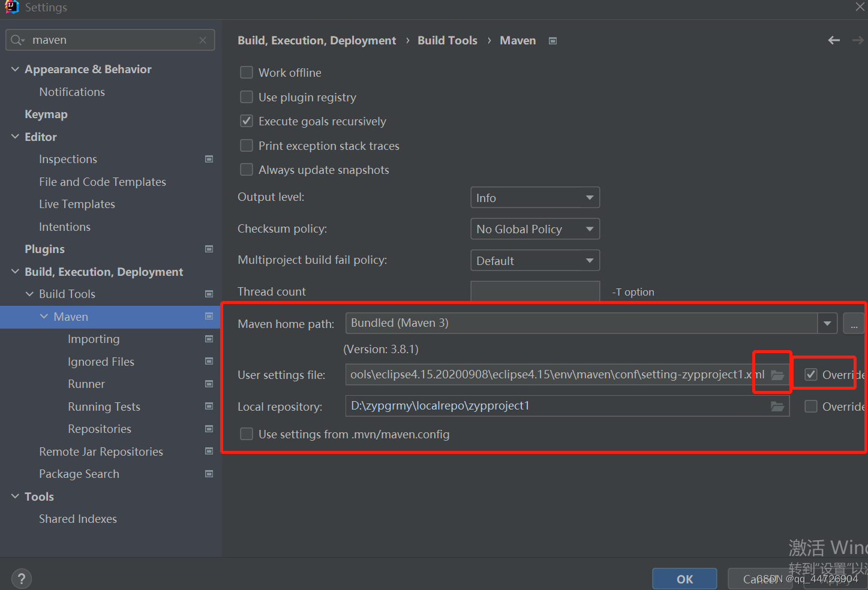Open help with question mark button

[x=21, y=579]
